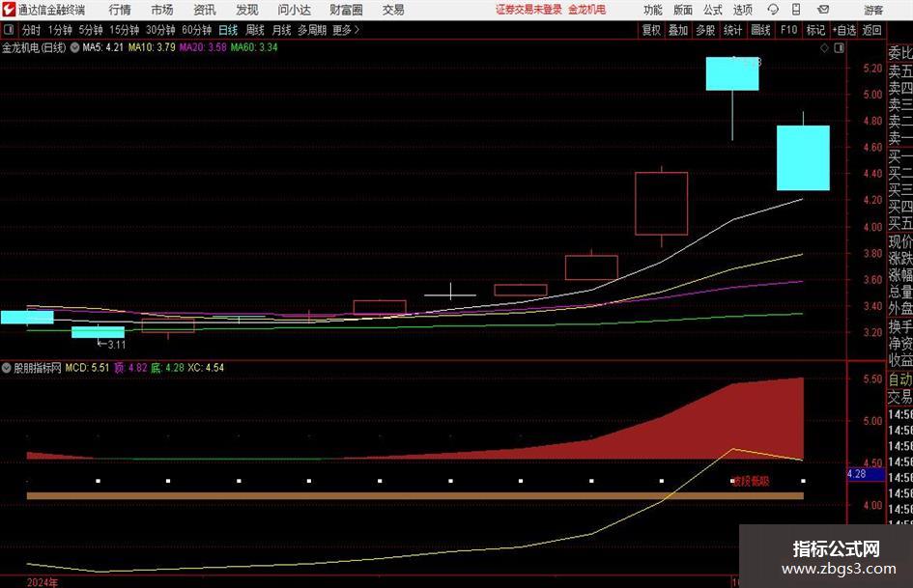Expand the 更多 periods chevron
The image size is (913, 588).
[x=347, y=30]
